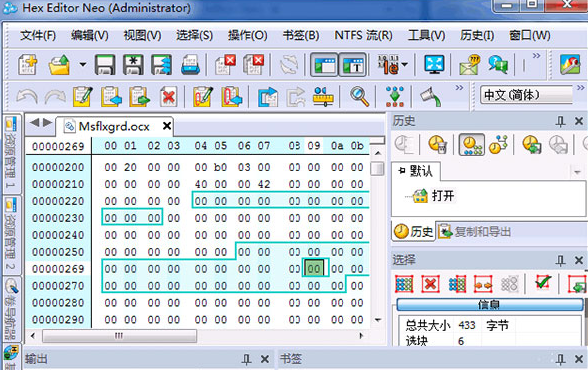The width and height of the screenshot is (588, 370).
Task: Expand the edit toolbar overflow chevron
Action: (x=459, y=88)
